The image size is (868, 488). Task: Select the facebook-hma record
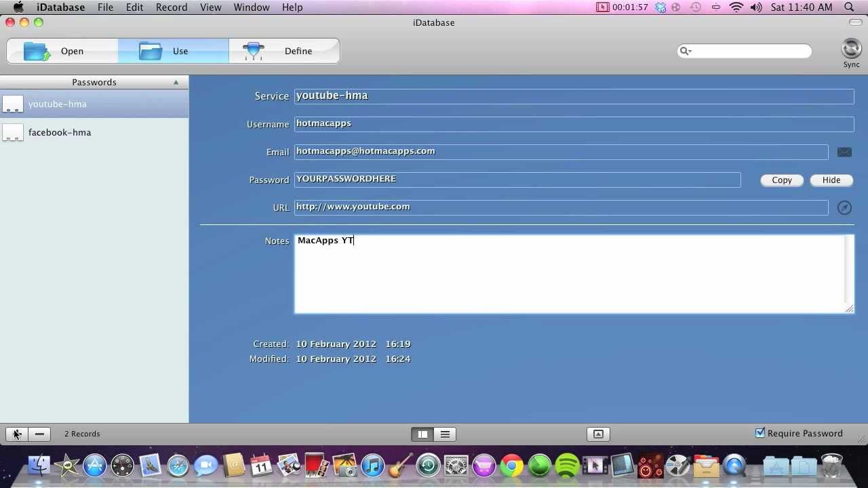[94, 132]
